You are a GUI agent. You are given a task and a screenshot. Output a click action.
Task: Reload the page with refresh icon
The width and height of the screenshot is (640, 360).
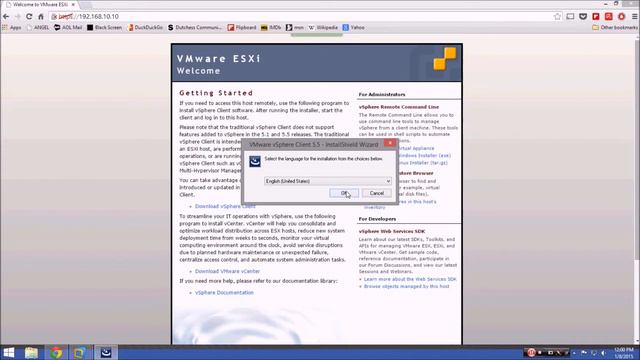tap(29, 17)
